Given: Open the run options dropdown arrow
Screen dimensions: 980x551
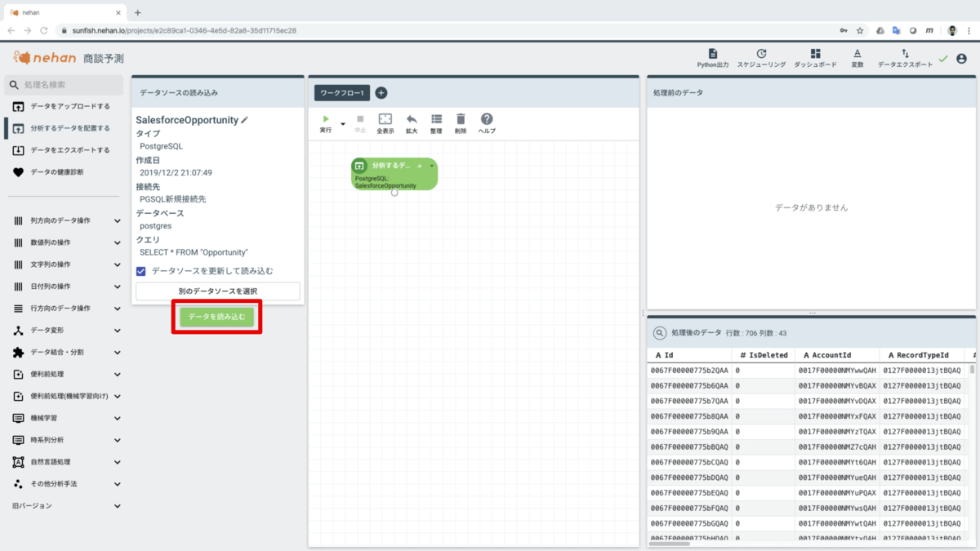Looking at the screenshot, I should (x=343, y=124).
